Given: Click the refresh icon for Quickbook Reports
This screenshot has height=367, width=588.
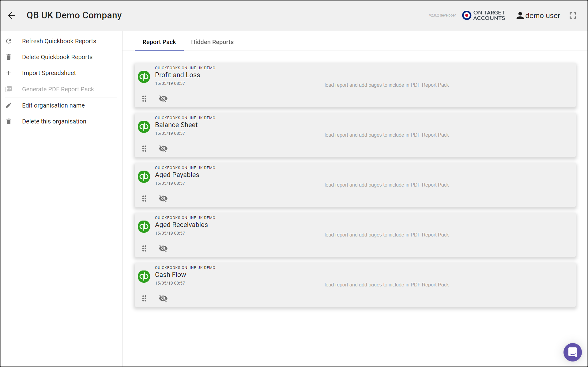Looking at the screenshot, I should [9, 41].
